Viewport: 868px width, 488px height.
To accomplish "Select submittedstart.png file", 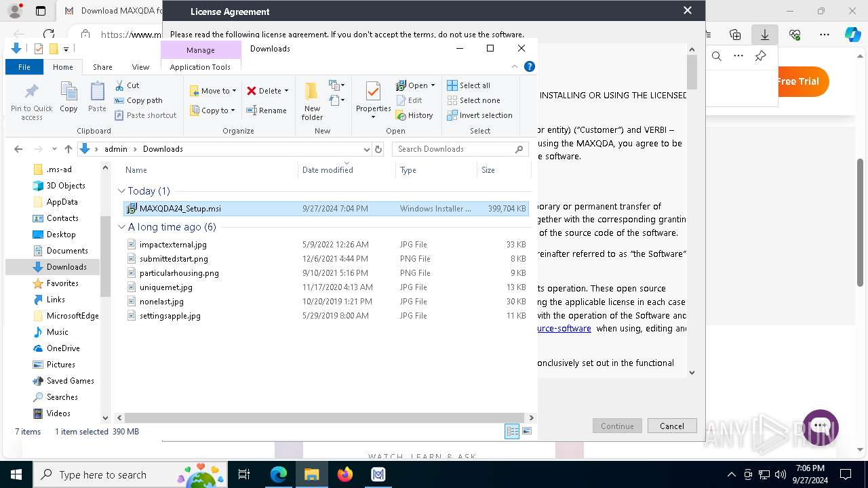I will [x=326, y=259].
